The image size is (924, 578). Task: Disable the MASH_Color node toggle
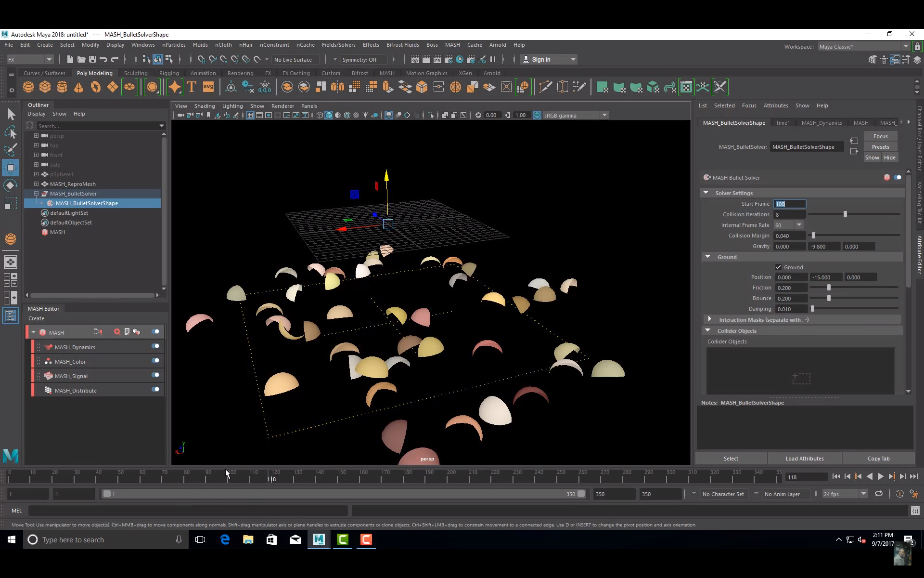(155, 360)
